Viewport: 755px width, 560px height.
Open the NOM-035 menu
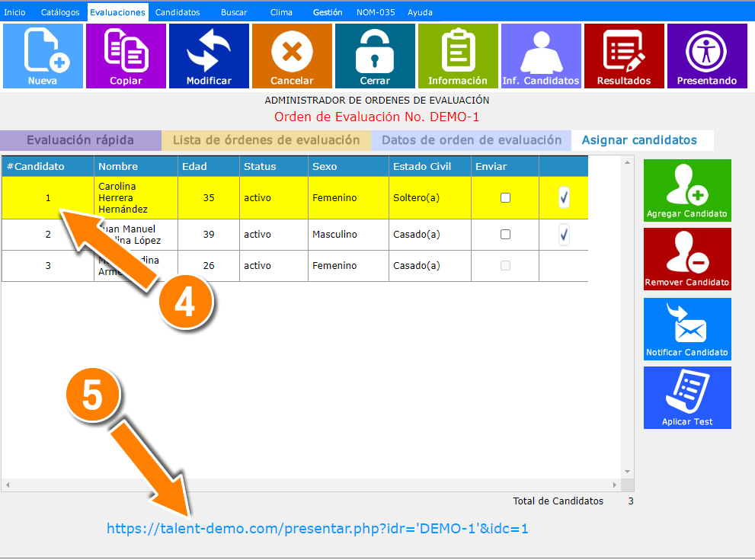coord(376,12)
